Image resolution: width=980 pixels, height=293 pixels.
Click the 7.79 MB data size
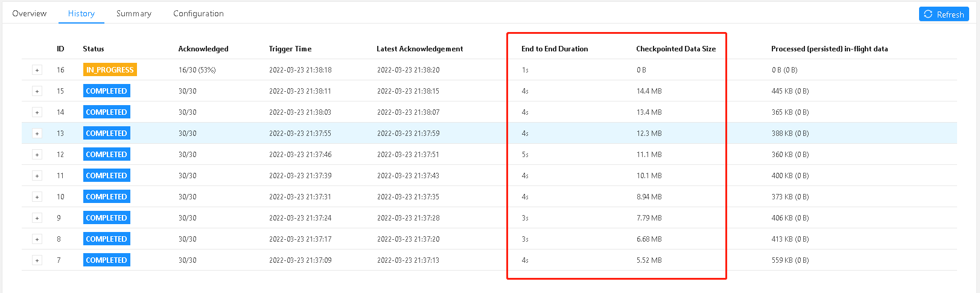[x=649, y=218]
